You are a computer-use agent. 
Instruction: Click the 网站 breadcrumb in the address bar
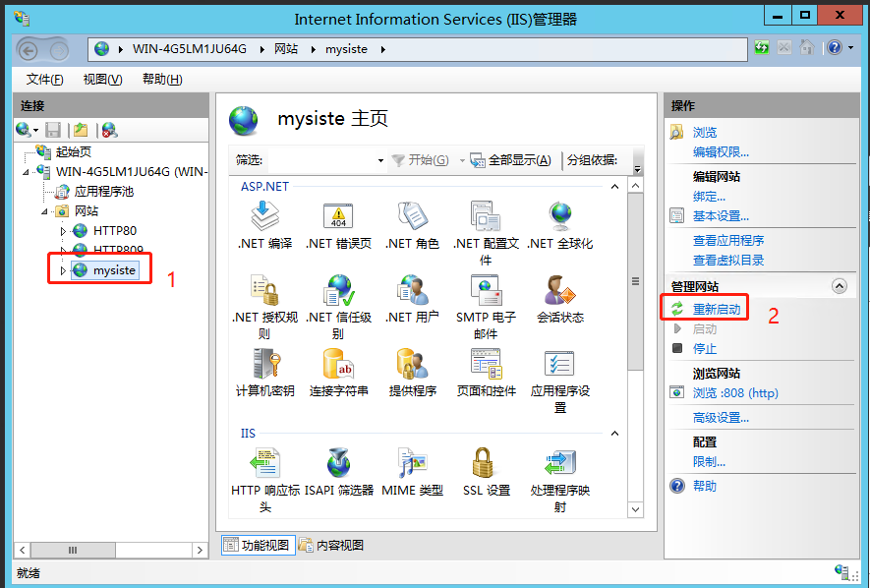tap(286, 49)
